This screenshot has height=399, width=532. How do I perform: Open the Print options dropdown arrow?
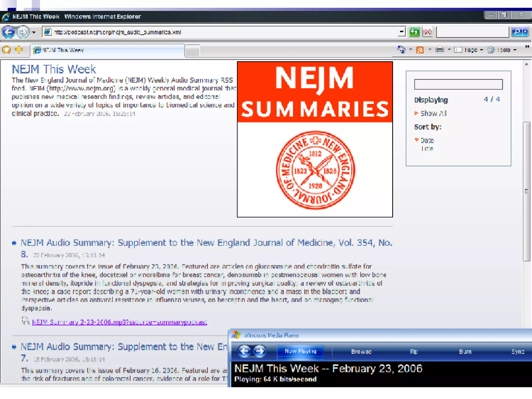tap(449, 50)
